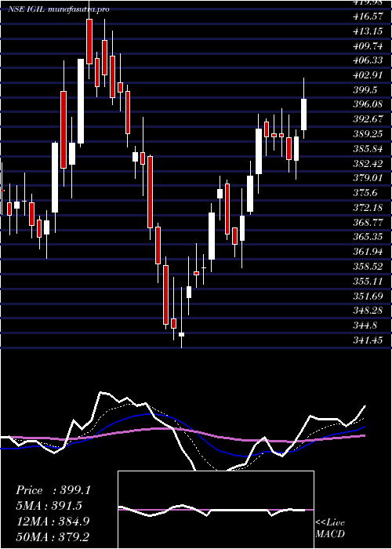
Task: Click the 413.15 price axis label
Action: pyautogui.click(x=369, y=31)
